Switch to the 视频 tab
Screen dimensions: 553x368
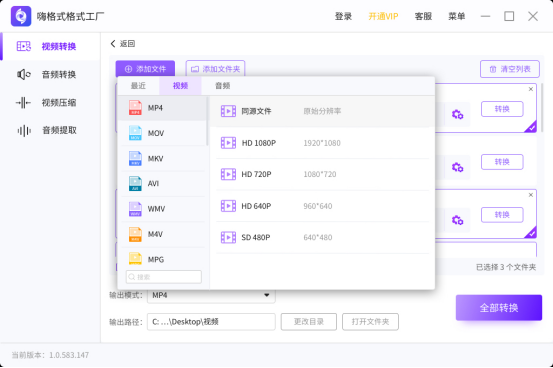(x=180, y=86)
